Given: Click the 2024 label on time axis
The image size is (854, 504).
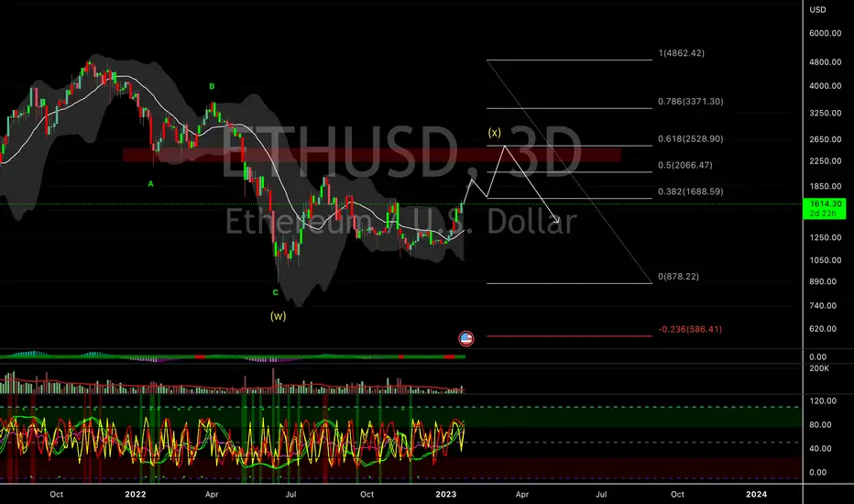Looking at the screenshot, I should pos(756,494).
